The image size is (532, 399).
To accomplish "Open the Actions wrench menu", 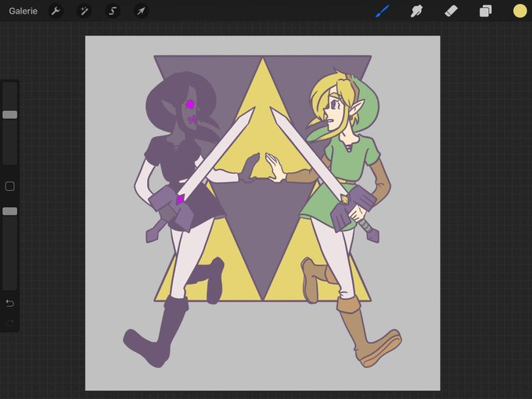I will 56,11.
